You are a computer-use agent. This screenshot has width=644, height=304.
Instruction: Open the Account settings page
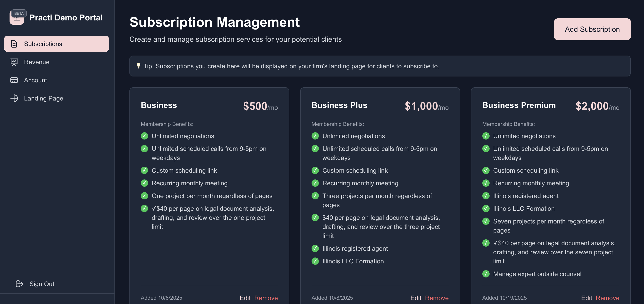point(35,80)
